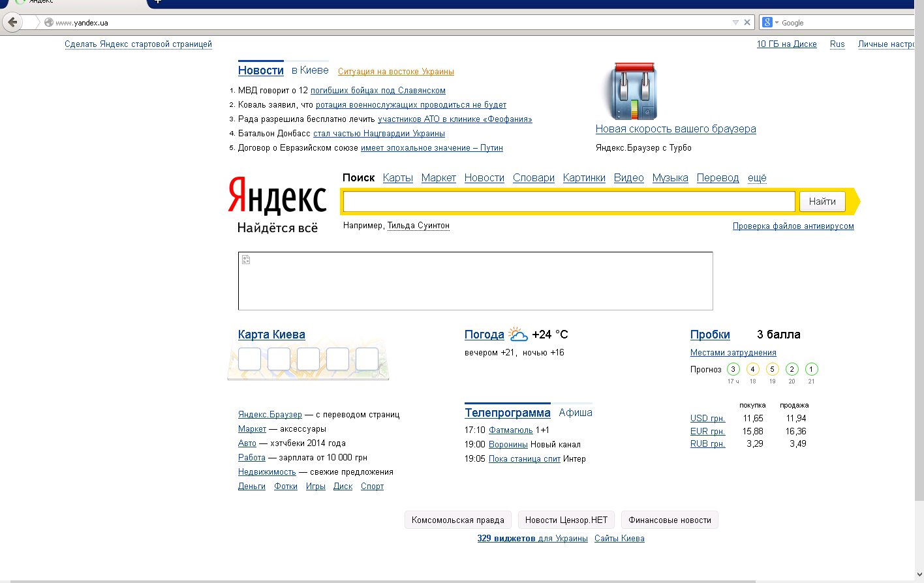Open Новая скорость вашего браузера link
This screenshot has width=924, height=583.
coord(676,129)
